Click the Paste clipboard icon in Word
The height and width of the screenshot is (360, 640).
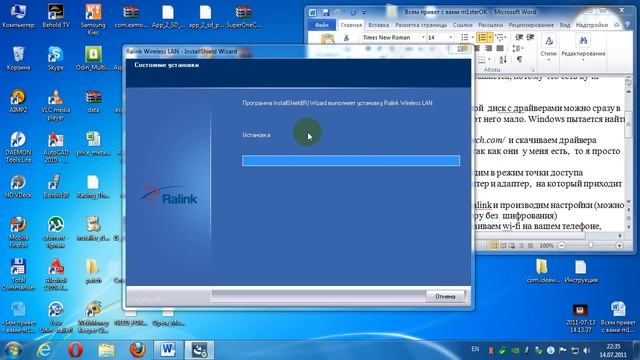[327, 40]
